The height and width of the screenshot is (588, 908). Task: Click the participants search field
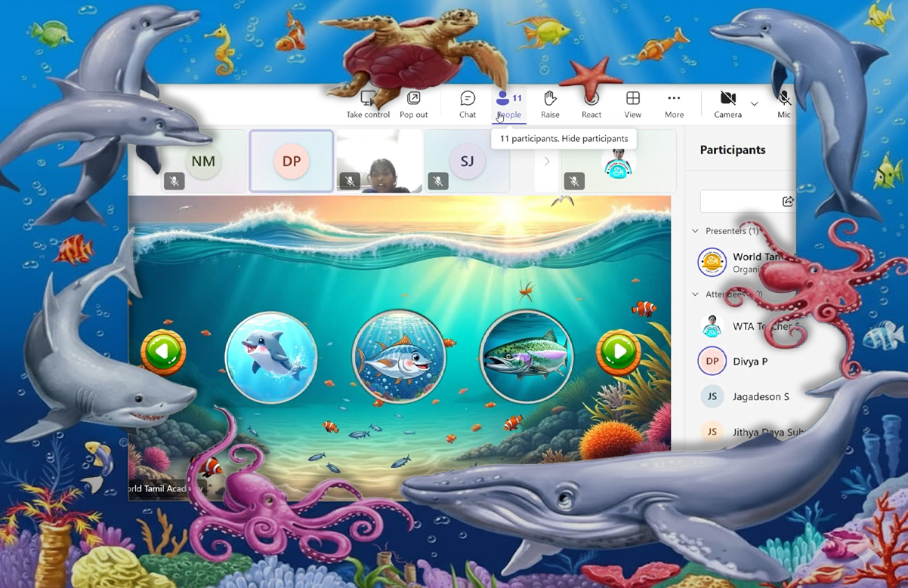(740, 201)
